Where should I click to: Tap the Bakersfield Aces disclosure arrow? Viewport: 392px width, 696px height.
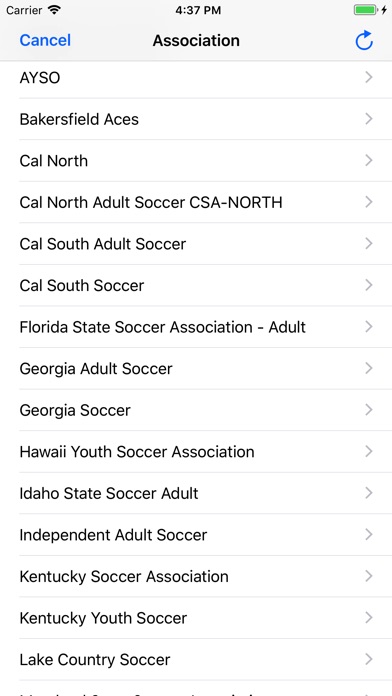(x=368, y=119)
